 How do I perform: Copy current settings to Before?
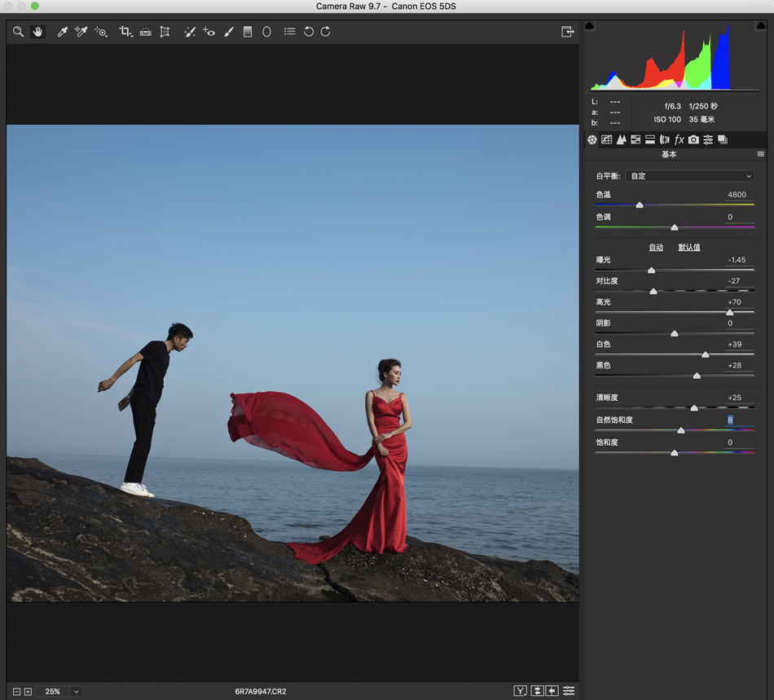(552, 691)
